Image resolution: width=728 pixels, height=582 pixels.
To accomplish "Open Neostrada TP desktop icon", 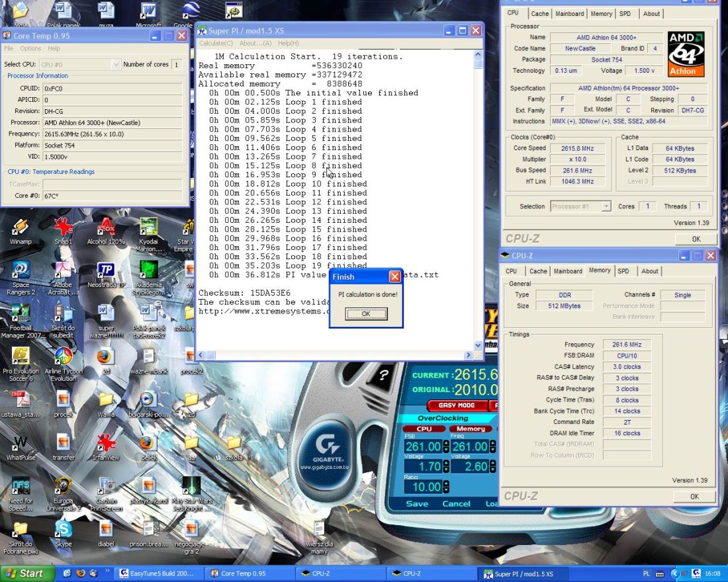I will (106, 274).
